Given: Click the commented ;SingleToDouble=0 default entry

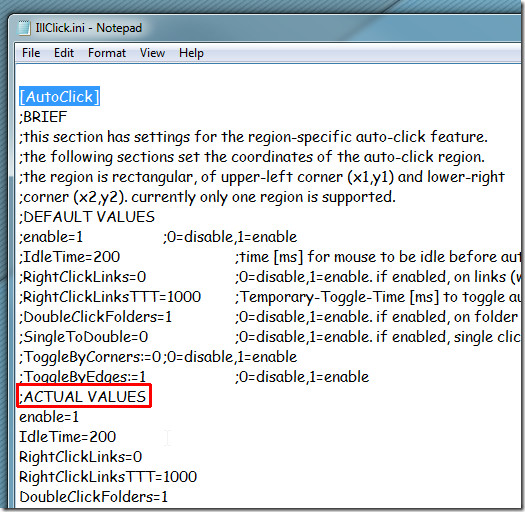Looking at the screenshot, I should 84,337.
